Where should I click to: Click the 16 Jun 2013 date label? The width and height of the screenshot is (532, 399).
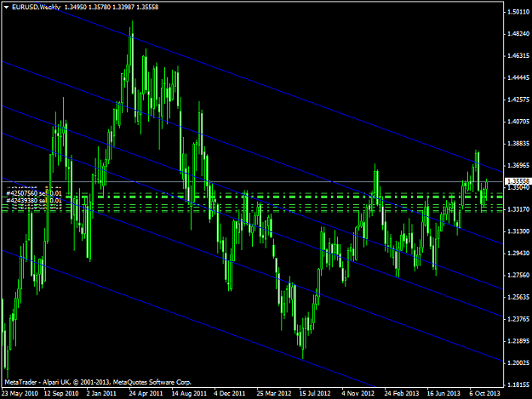[x=443, y=394]
